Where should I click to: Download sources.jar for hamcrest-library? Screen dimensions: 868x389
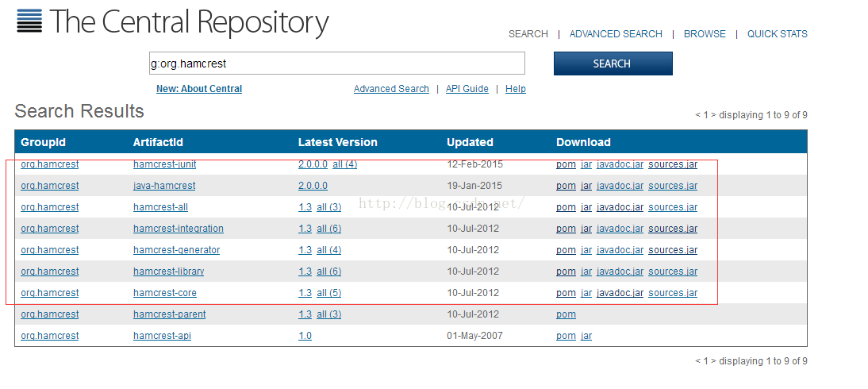point(673,272)
